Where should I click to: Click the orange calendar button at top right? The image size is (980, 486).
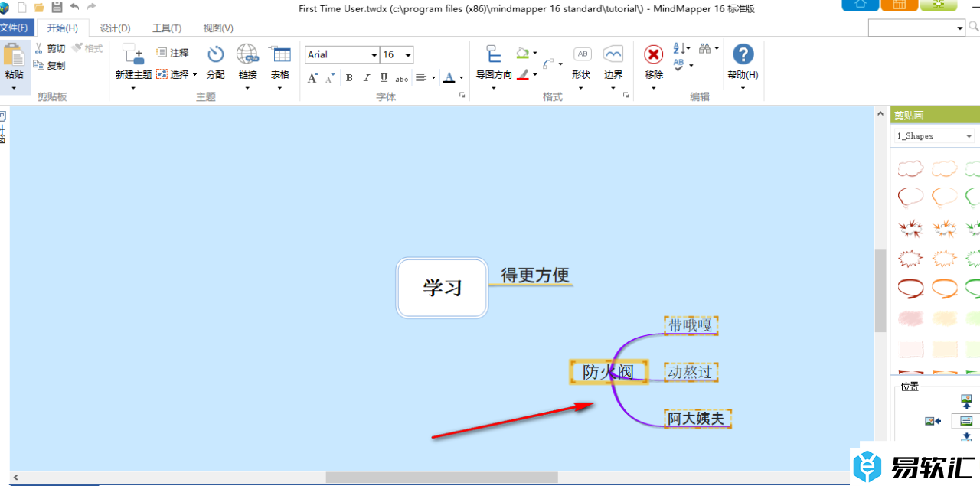[900, 5]
